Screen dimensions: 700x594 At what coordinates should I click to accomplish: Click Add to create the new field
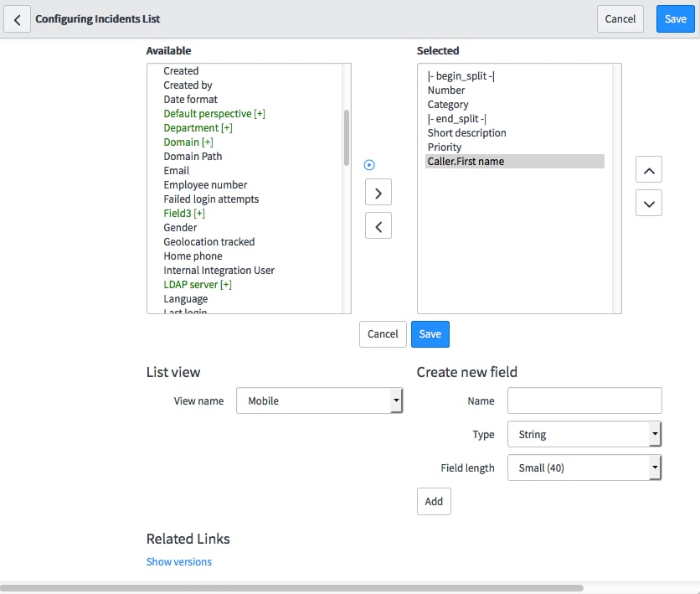434,501
